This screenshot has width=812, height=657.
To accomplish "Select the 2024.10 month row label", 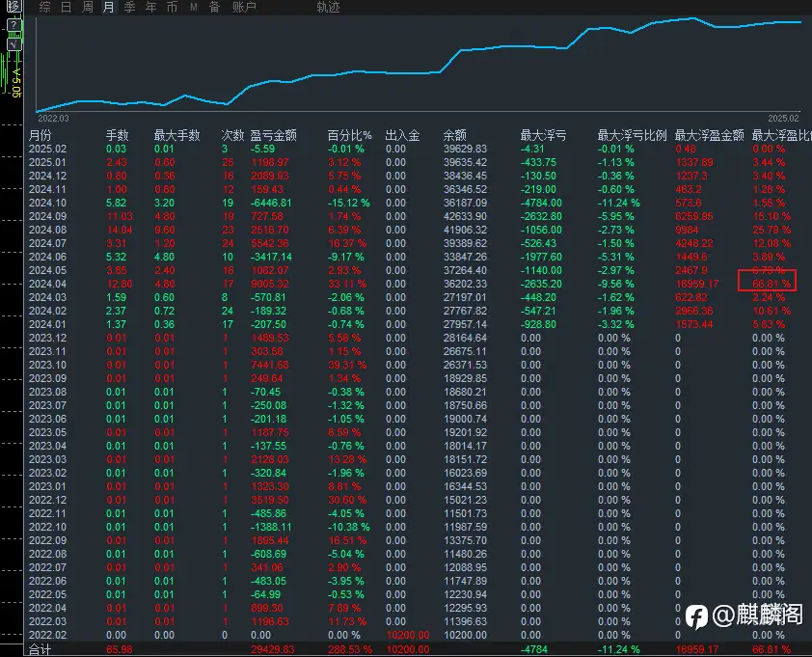I will point(47,203).
